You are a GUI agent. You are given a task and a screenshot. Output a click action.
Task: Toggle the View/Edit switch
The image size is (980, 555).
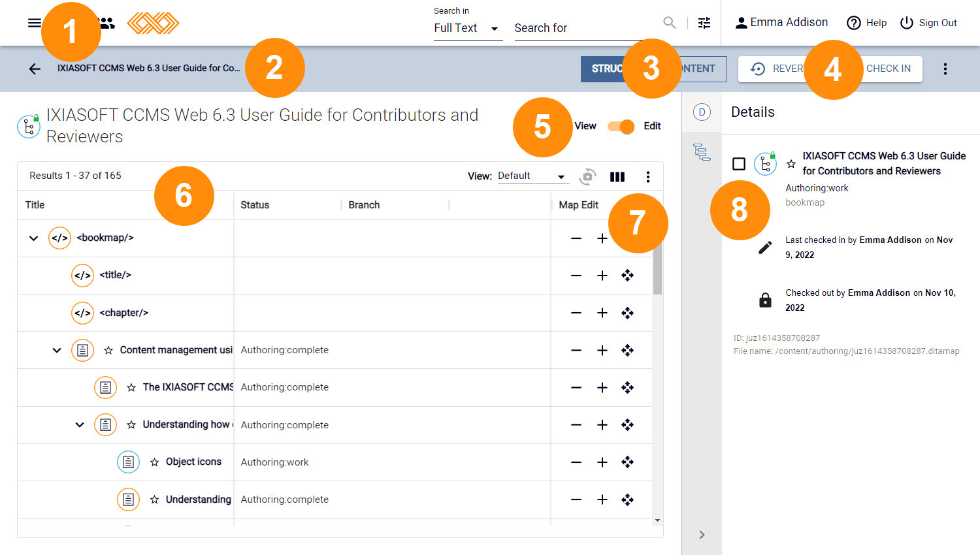621,127
